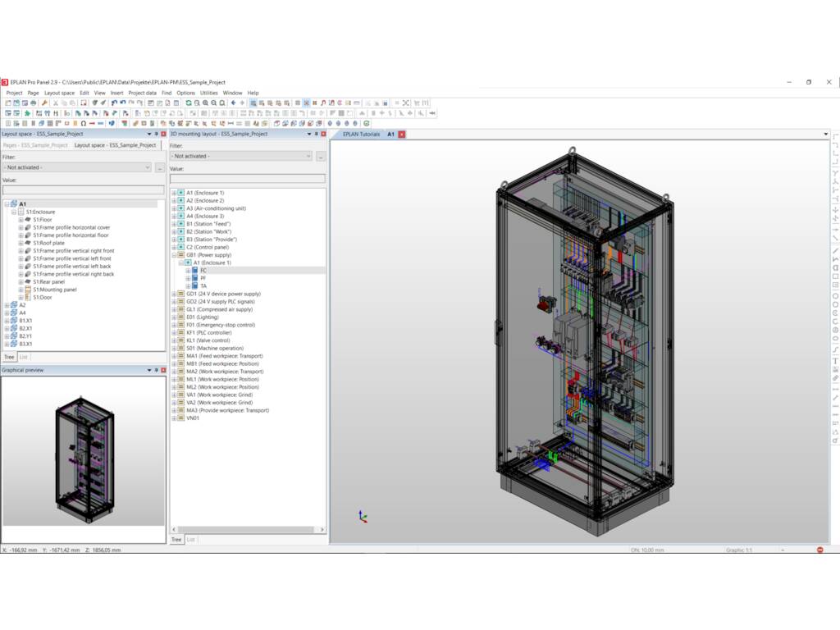The height and width of the screenshot is (630, 840).
Task: Click the ... button beside 3D mounting filter
Action: pos(321,157)
